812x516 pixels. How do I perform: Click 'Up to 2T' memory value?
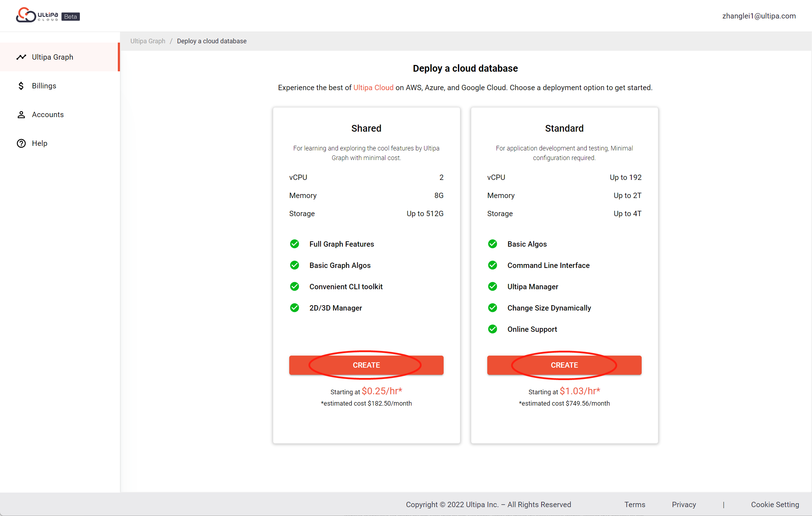tap(627, 196)
